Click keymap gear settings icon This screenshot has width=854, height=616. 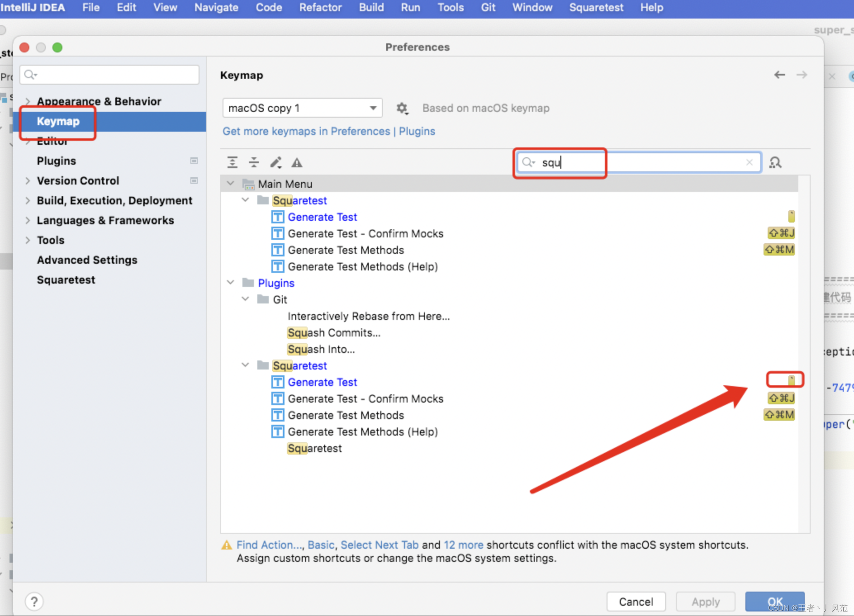pyautogui.click(x=402, y=108)
